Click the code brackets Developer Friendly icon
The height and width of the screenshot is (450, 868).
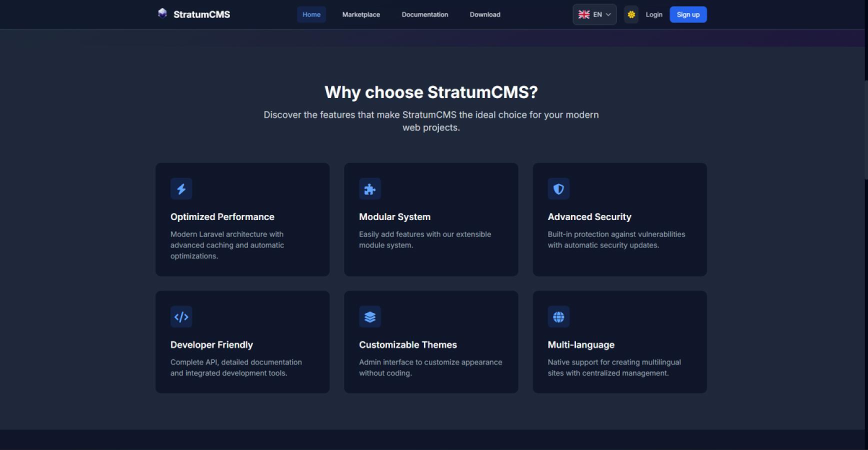click(181, 317)
